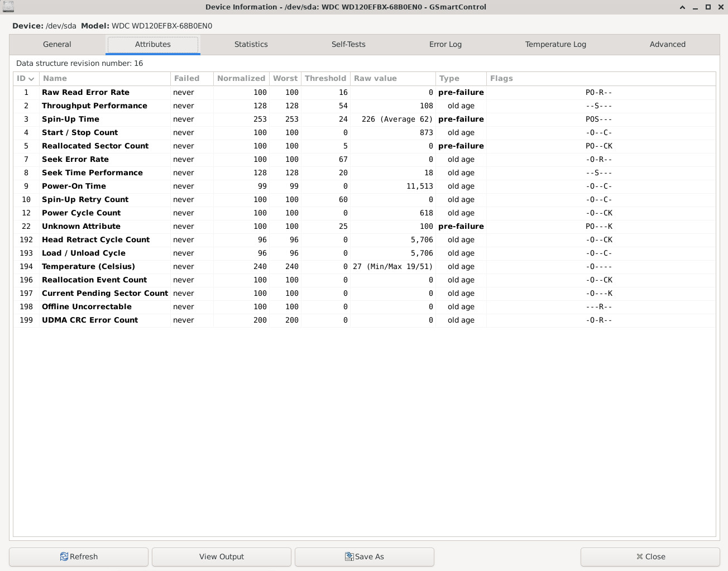This screenshot has width=728, height=571.
Task: Click normalized value 253 of Spin-Up Time
Action: (x=260, y=119)
